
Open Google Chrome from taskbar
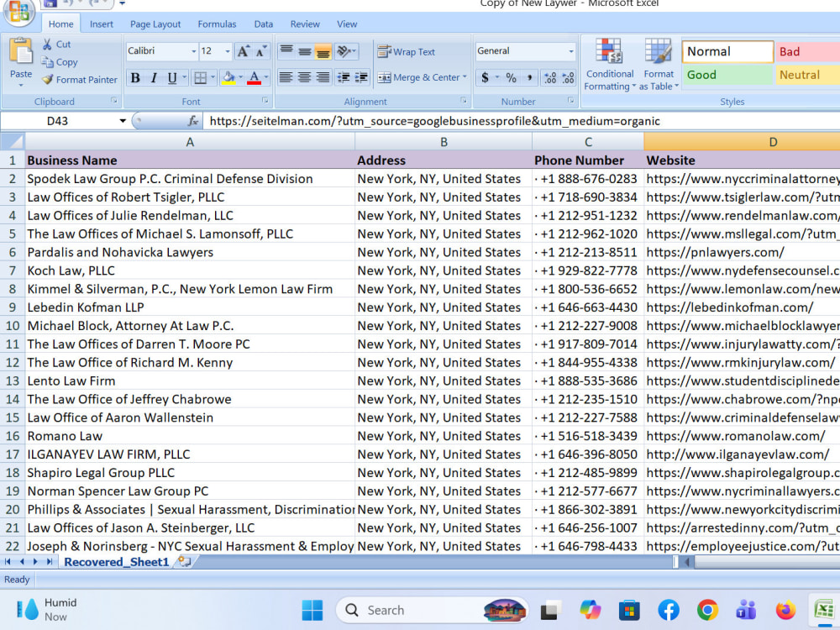pyautogui.click(x=707, y=610)
